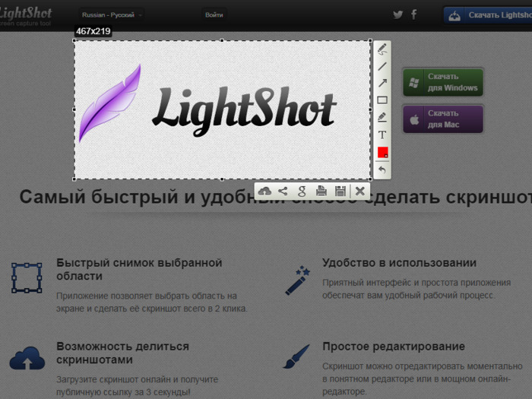The image size is (532, 399).
Task: Select the Marker highlighter tool
Action: [x=382, y=117]
